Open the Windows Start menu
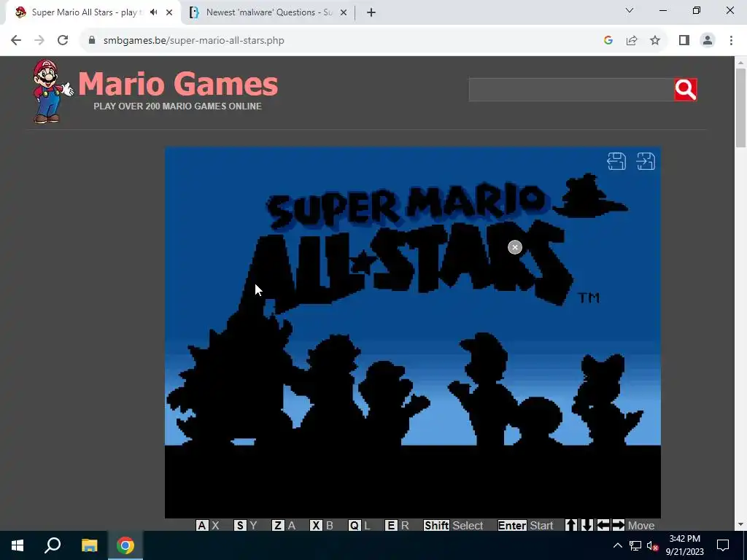Image resolution: width=747 pixels, height=560 pixels. click(x=18, y=545)
